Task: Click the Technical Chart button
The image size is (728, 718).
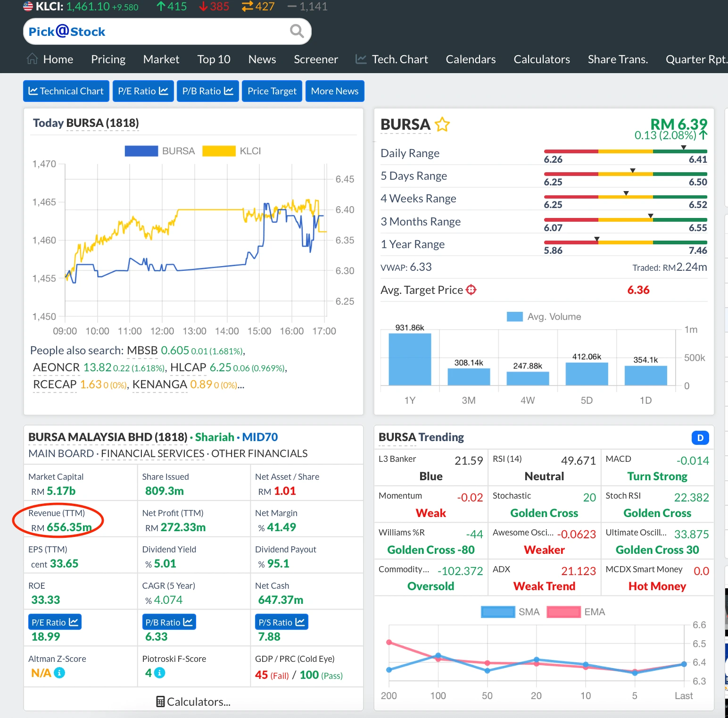Action: [66, 91]
